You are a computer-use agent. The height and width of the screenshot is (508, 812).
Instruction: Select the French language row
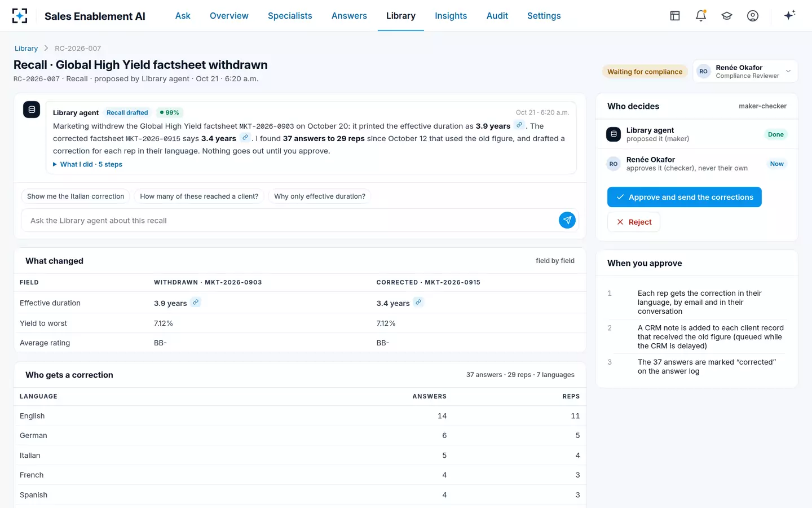[300, 475]
